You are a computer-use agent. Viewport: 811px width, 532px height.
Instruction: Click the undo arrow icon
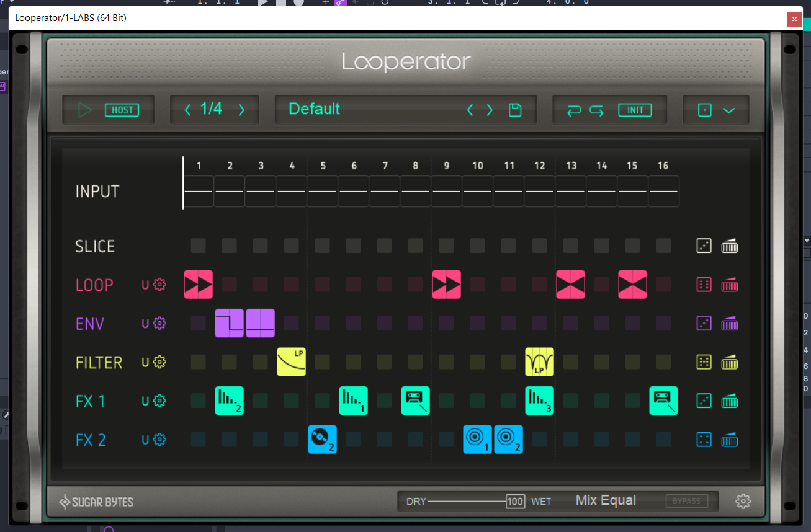(574, 110)
